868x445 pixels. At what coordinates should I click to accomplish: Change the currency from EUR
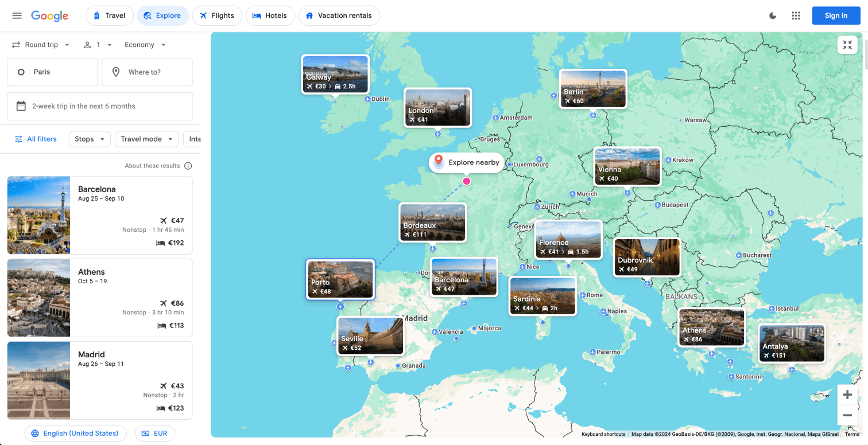point(154,433)
